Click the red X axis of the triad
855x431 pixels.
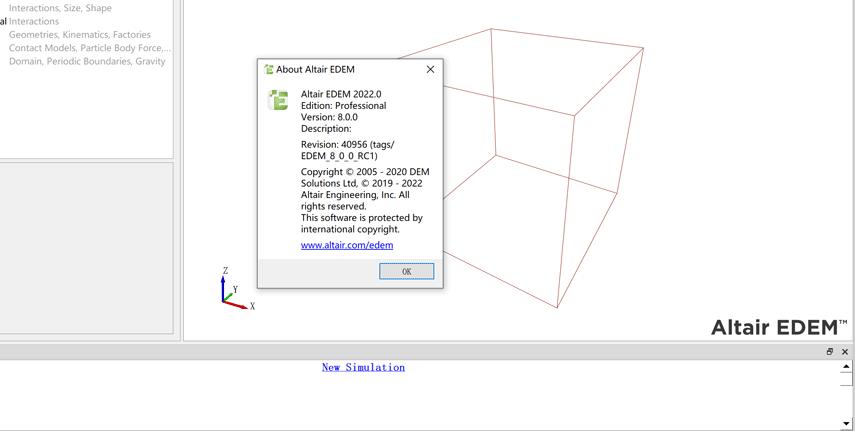click(236, 305)
